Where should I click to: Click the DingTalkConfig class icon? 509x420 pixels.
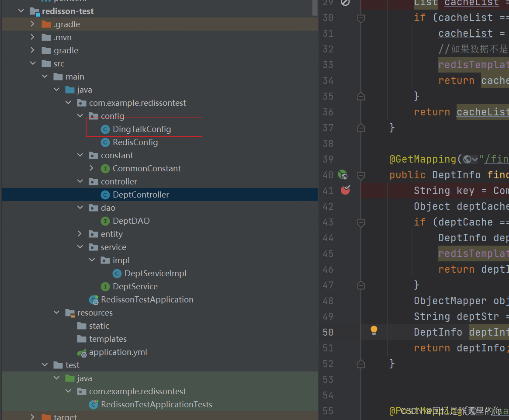(x=105, y=129)
